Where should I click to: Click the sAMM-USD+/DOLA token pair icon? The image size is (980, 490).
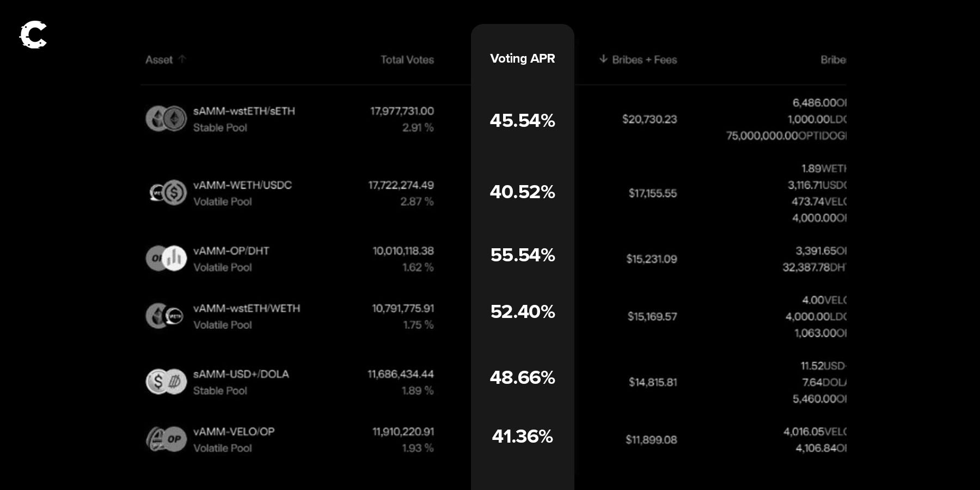point(166,382)
